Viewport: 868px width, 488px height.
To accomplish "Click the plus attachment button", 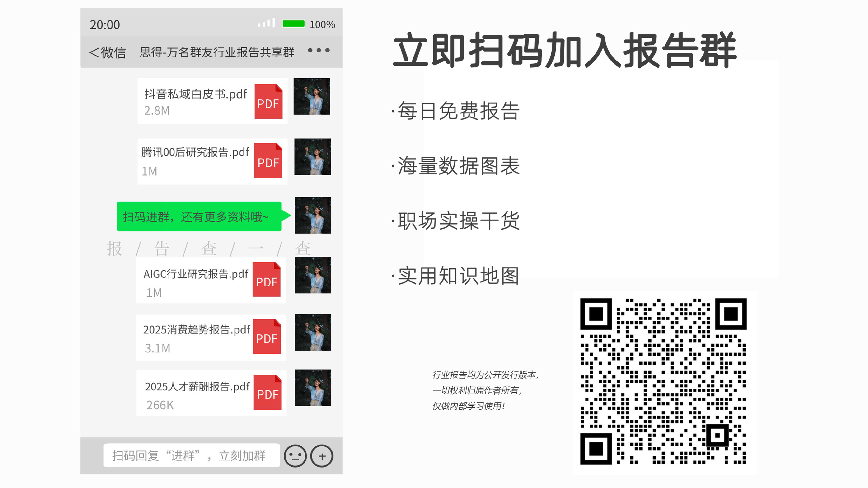I will click(322, 456).
